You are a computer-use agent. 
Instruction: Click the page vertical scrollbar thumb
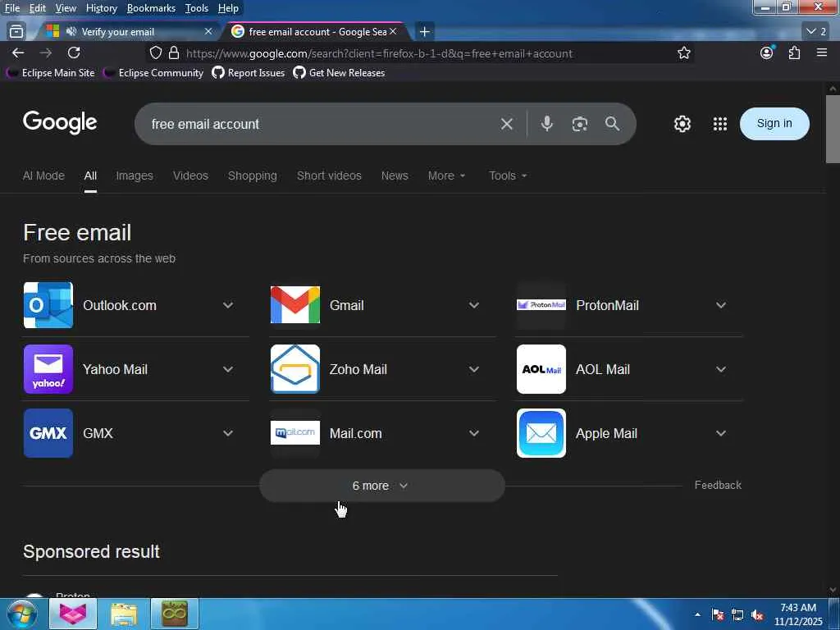click(x=833, y=129)
